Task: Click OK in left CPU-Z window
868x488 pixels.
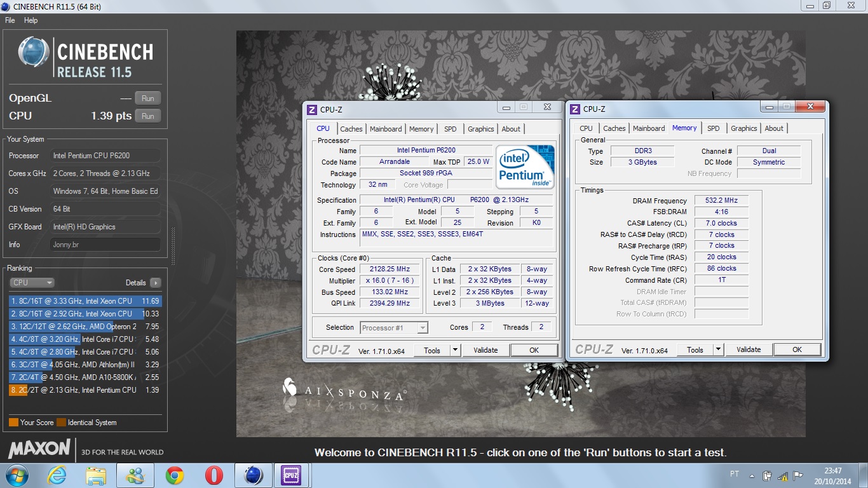Action: click(534, 350)
